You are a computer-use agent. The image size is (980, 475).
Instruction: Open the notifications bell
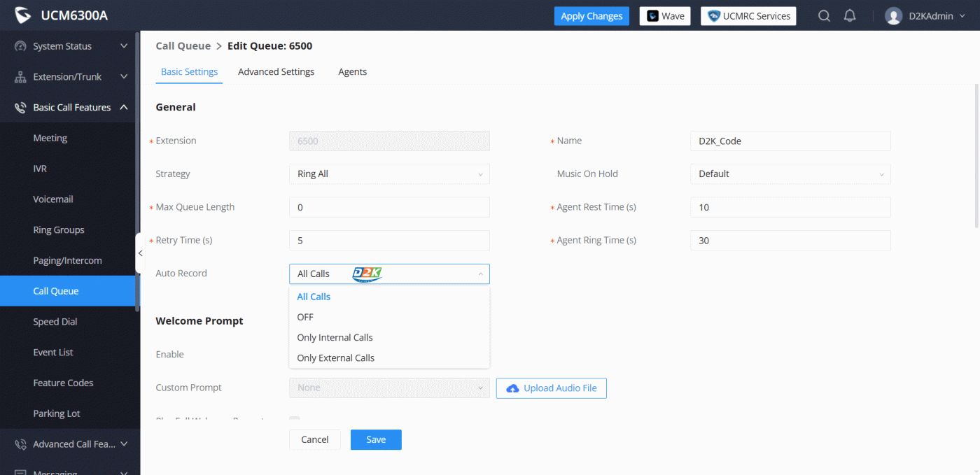(x=850, y=16)
